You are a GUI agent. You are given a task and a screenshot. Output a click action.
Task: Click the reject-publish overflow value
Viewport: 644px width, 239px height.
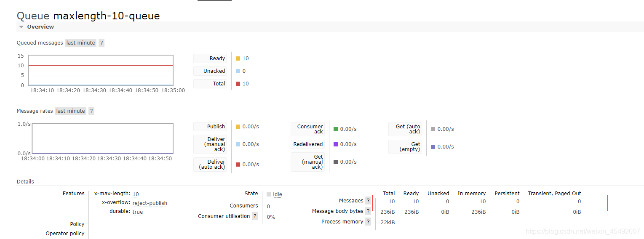point(150,203)
